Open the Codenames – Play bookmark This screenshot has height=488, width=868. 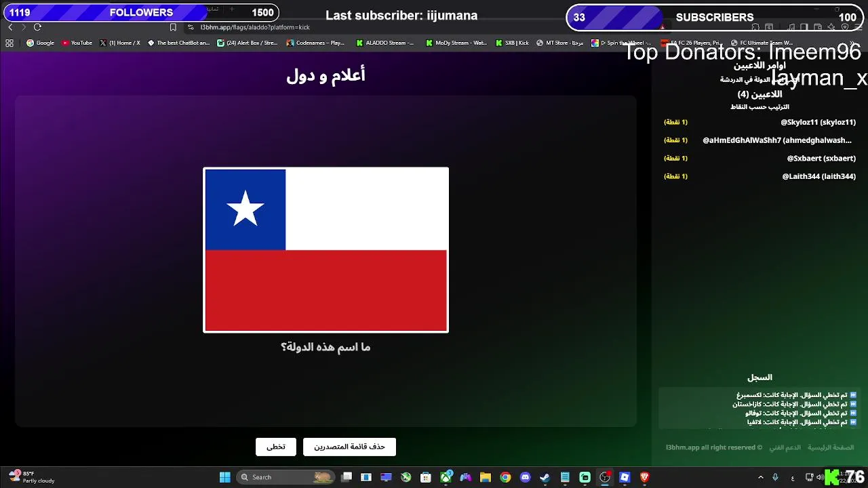[x=315, y=43]
